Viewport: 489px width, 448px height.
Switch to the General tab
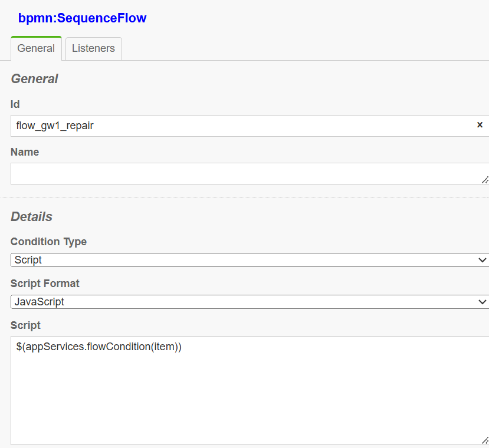[x=36, y=48]
